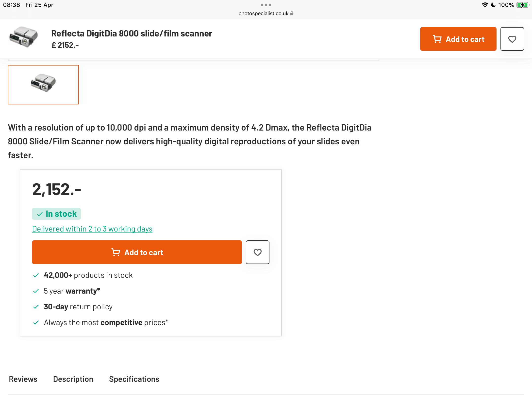The width and height of the screenshot is (532, 399).
Task: Tap the moon Do Not Disturb icon
Action: click(x=493, y=5)
